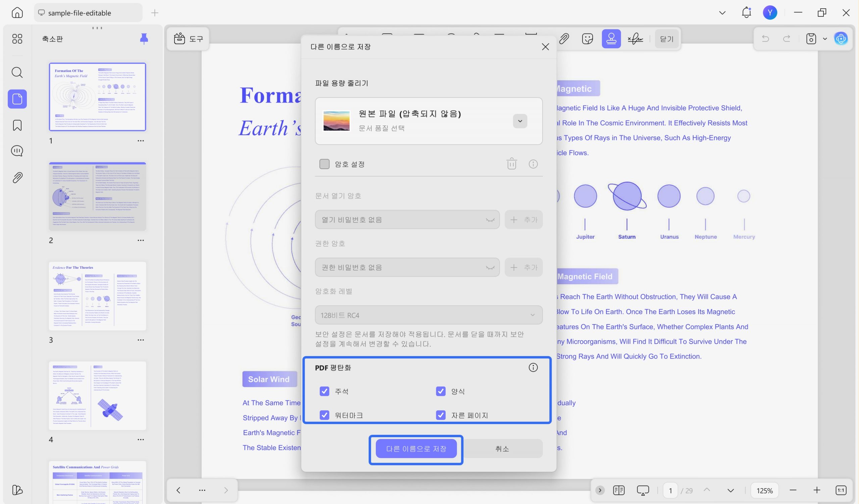Uncheck the 워터마크 checkbox
This screenshot has height=504, width=859.
pos(324,415)
